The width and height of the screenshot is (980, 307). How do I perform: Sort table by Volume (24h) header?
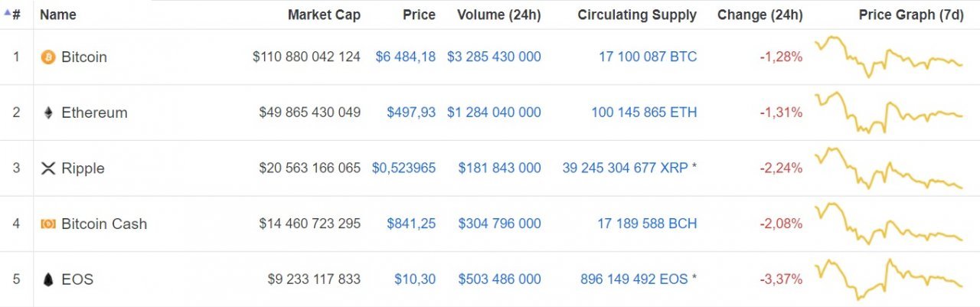pyautogui.click(x=498, y=15)
